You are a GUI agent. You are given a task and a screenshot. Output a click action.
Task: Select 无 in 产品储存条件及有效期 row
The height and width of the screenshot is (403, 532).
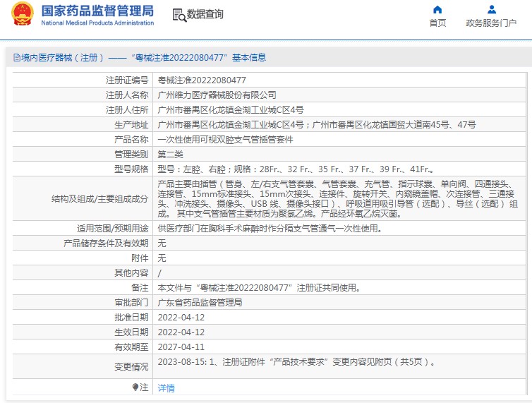(x=162, y=243)
